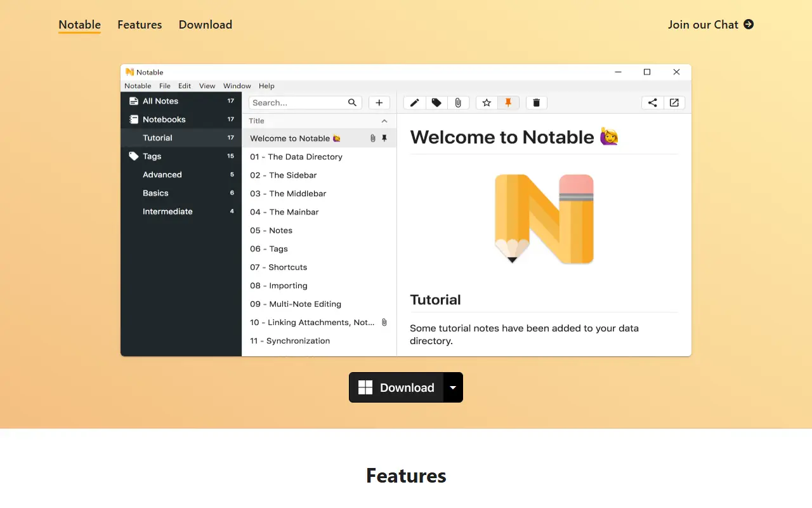Click the Notable nav link at the top
Viewport: 812px width, 508px height.
point(80,25)
